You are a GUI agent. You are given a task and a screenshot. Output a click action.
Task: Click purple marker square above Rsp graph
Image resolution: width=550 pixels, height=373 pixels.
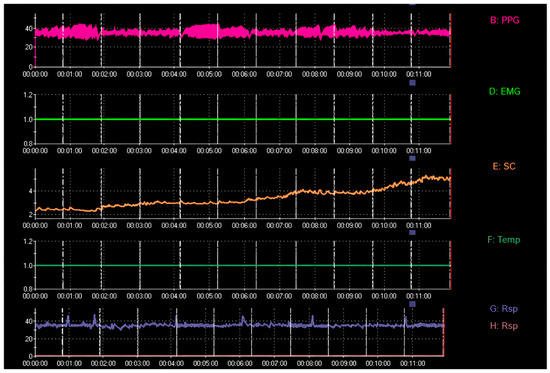[412, 304]
